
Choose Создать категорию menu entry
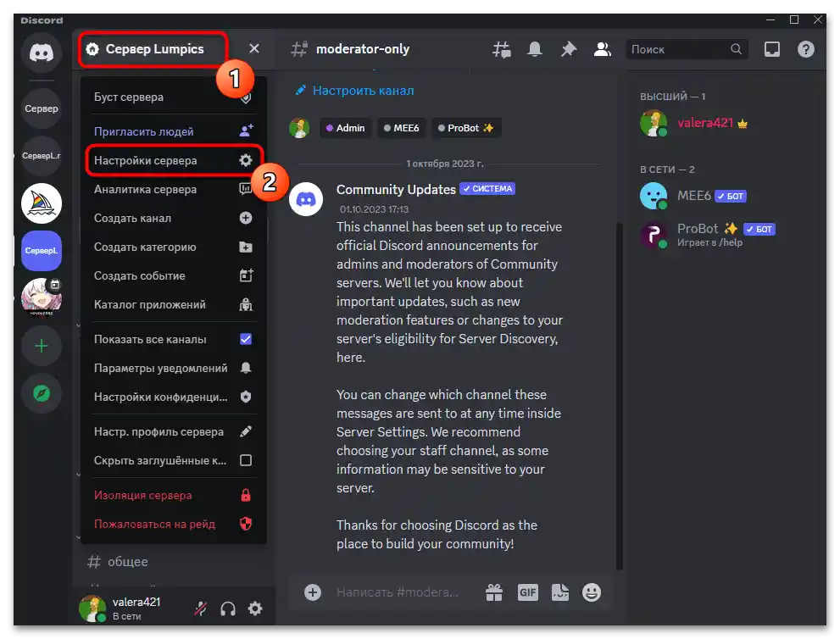[x=173, y=247]
